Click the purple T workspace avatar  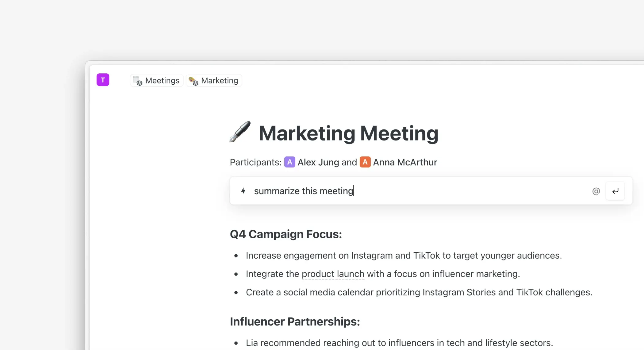point(103,80)
